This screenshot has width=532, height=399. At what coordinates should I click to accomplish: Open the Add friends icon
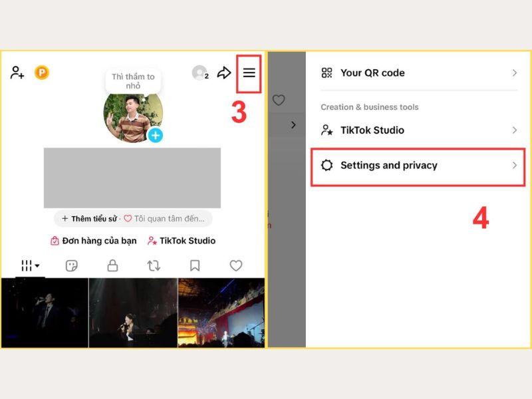(x=17, y=73)
